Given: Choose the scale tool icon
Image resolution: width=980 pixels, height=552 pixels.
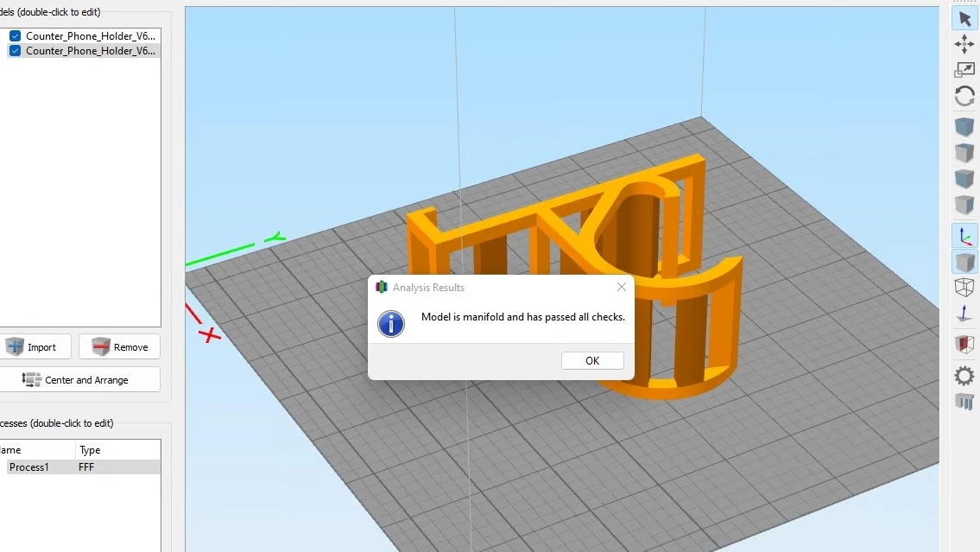Looking at the screenshot, I should tap(964, 70).
